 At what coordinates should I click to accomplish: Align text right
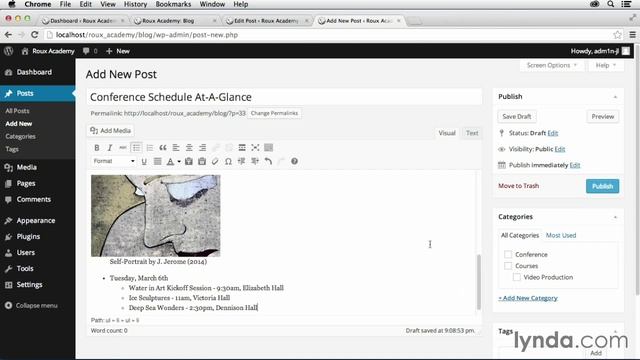coord(202,148)
